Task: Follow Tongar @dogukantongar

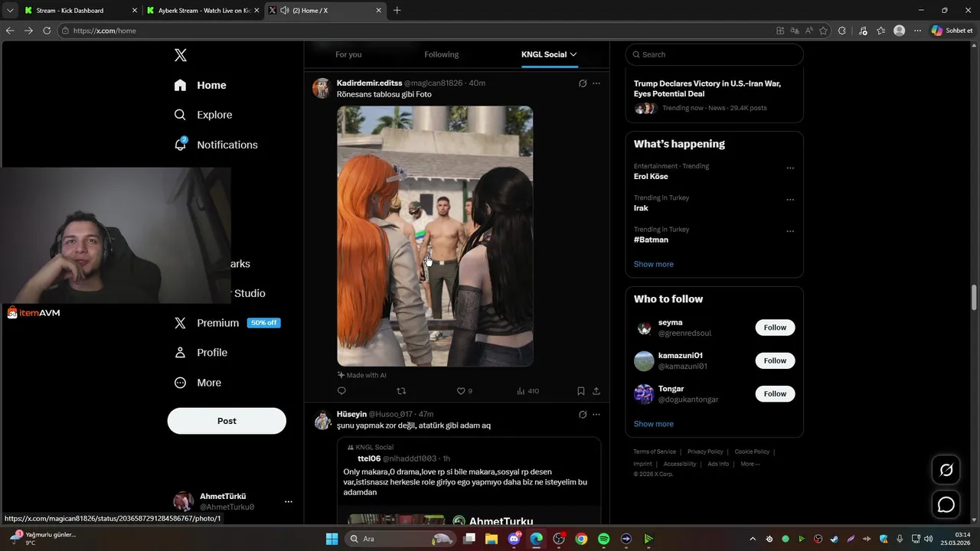Action: 775,393
